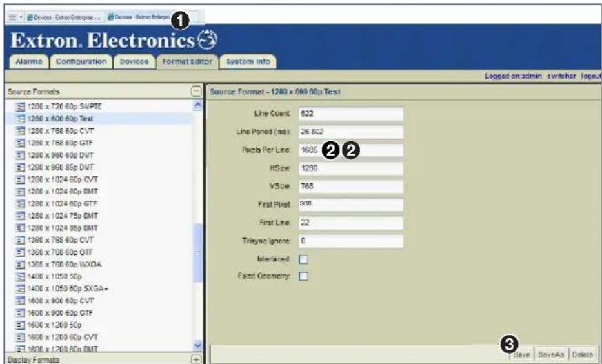Viewport: 602px width, 364px height.
Task: Click icon beside 1600 x 1200 50p
Action: pyautogui.click(x=20, y=325)
